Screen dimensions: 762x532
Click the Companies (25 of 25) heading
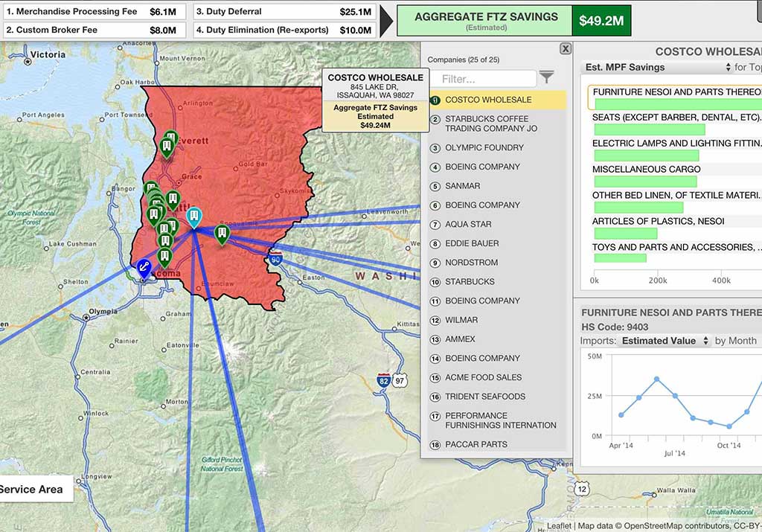tap(463, 60)
